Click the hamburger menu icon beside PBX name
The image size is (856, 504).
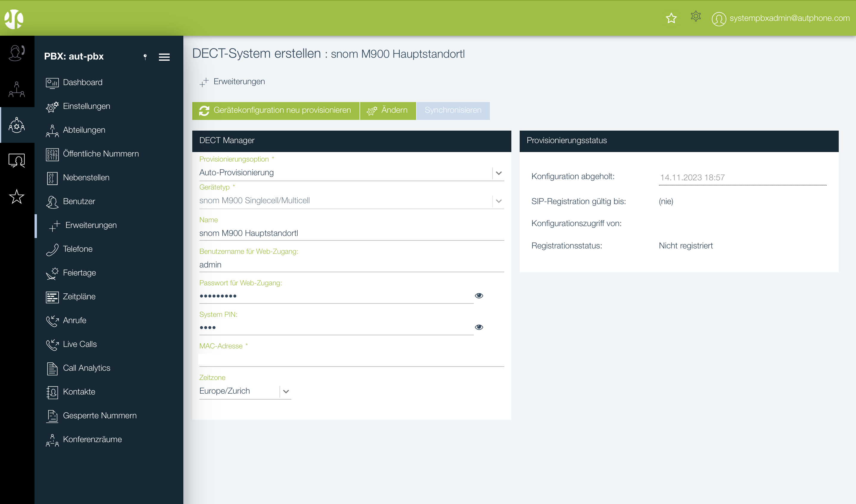pos(164,57)
